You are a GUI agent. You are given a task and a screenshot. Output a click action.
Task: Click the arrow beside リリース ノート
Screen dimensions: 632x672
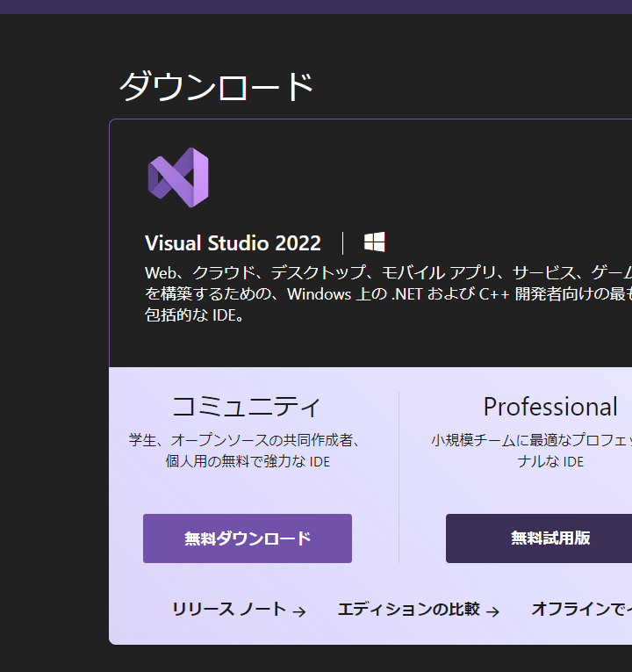tap(298, 611)
